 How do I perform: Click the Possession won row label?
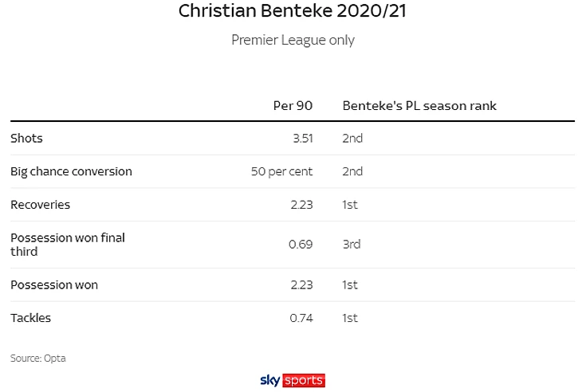tap(54, 285)
